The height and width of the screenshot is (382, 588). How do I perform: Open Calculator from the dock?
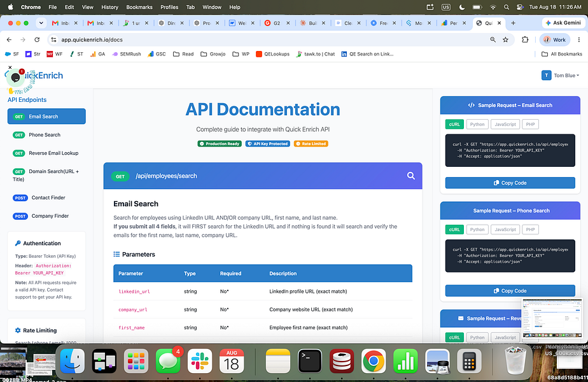(x=469, y=361)
